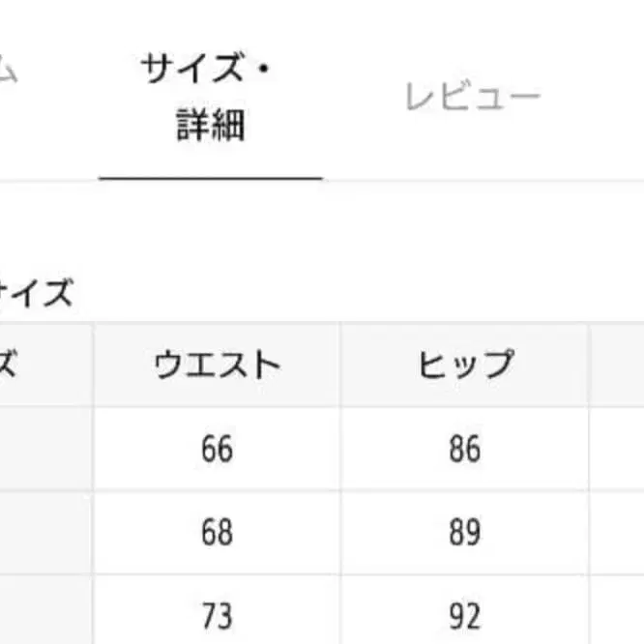Click the ヒップ column header
The image size is (644, 644).
[x=465, y=366]
